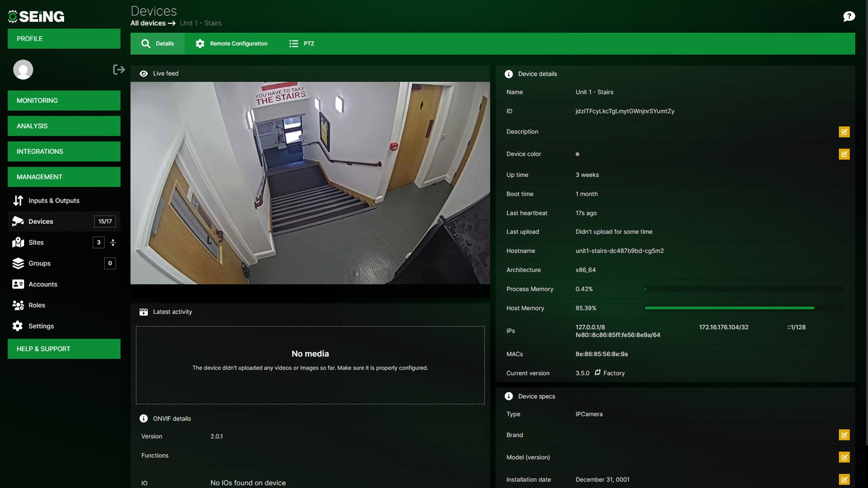
Task: Open the help chat bubble icon
Action: coord(849,16)
